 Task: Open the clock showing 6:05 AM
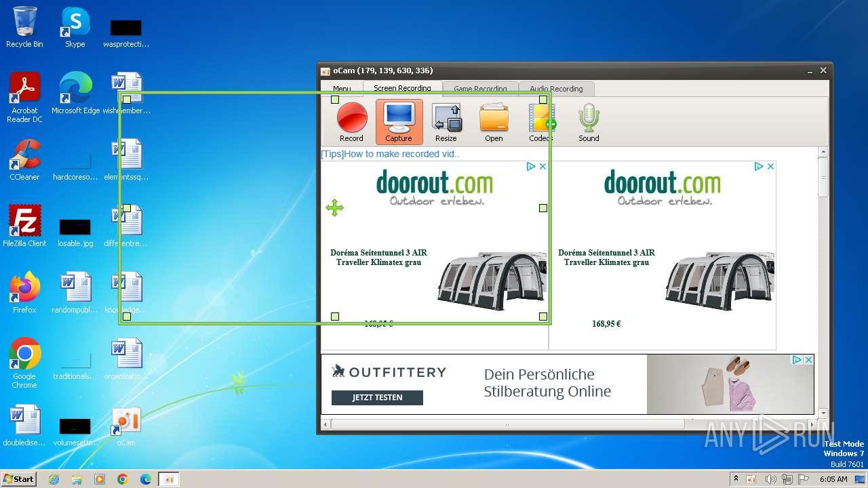(x=833, y=479)
